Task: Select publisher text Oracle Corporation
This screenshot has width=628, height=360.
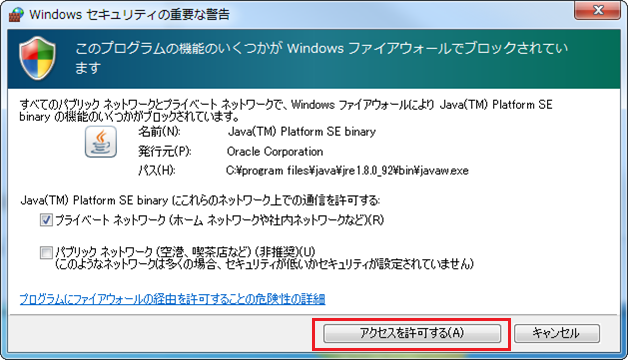Action: click(x=275, y=151)
